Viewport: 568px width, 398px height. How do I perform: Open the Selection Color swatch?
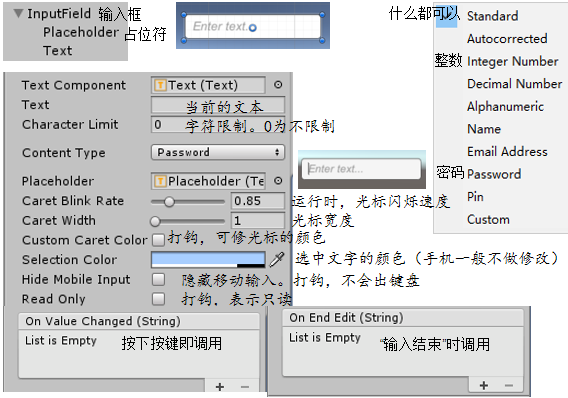click(208, 260)
